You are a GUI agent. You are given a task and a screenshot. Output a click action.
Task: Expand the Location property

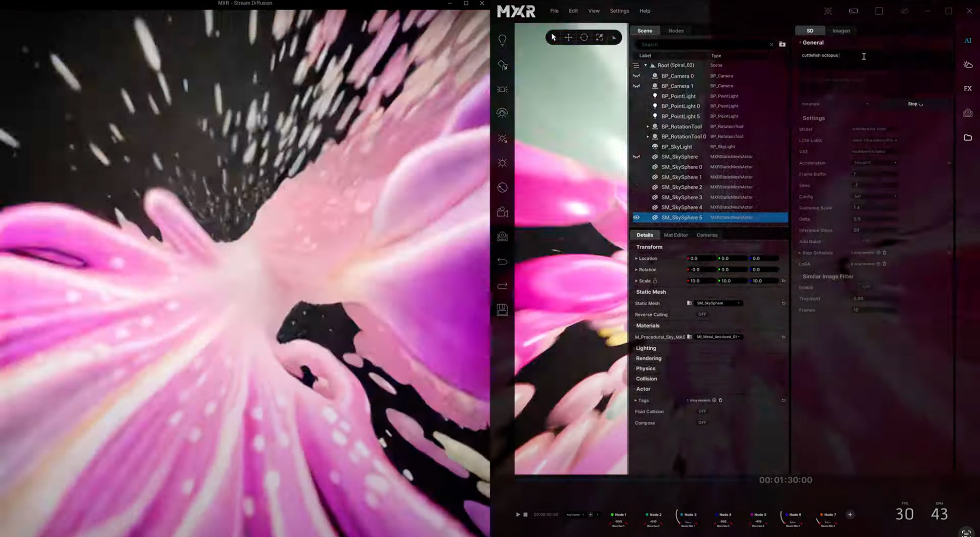[637, 258]
